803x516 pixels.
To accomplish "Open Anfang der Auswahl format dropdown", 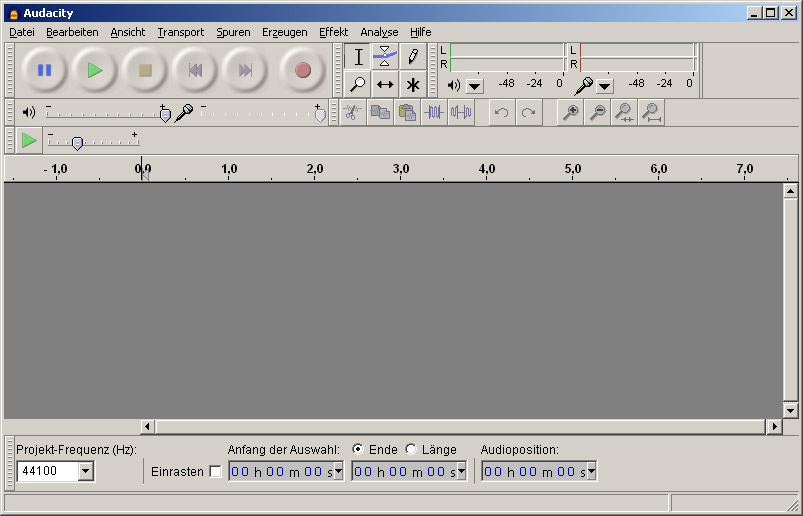I will pyautogui.click(x=338, y=471).
